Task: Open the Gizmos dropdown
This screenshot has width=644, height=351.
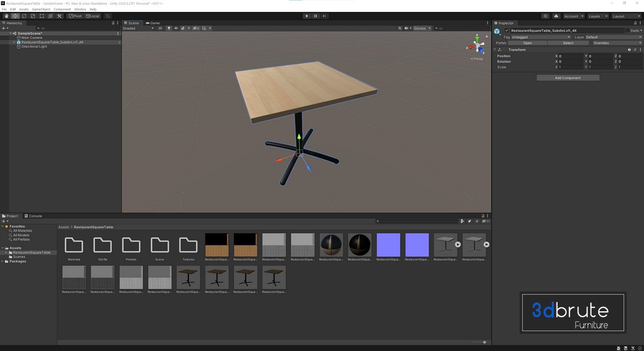Action: (x=422, y=28)
